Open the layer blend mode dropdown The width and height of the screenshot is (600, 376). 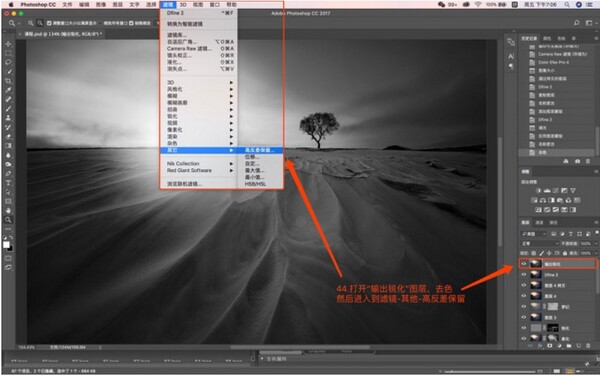540,243
